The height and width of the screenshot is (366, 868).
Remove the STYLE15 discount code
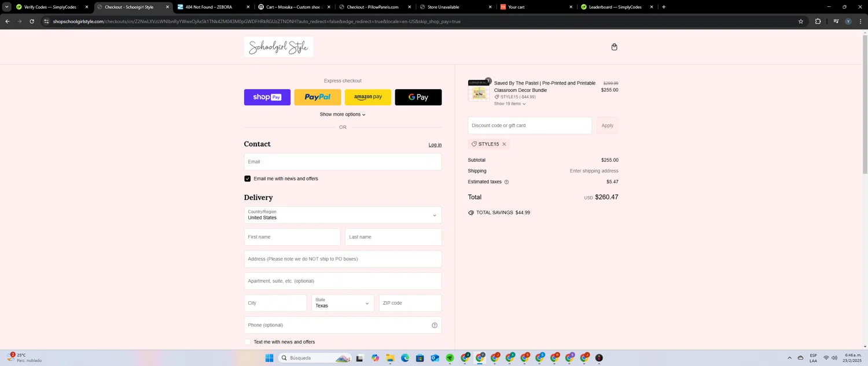pyautogui.click(x=504, y=144)
